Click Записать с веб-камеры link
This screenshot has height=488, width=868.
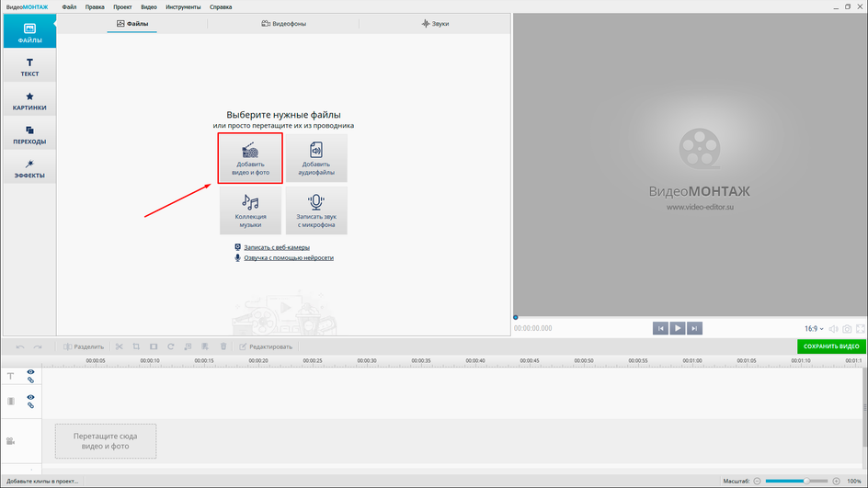point(277,247)
